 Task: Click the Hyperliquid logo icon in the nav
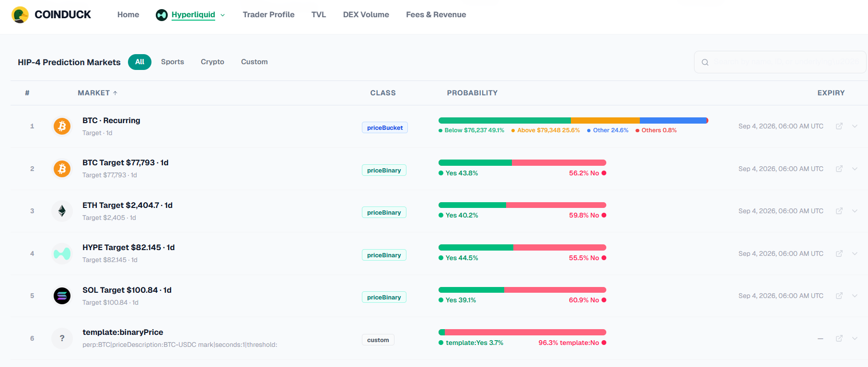click(x=162, y=15)
